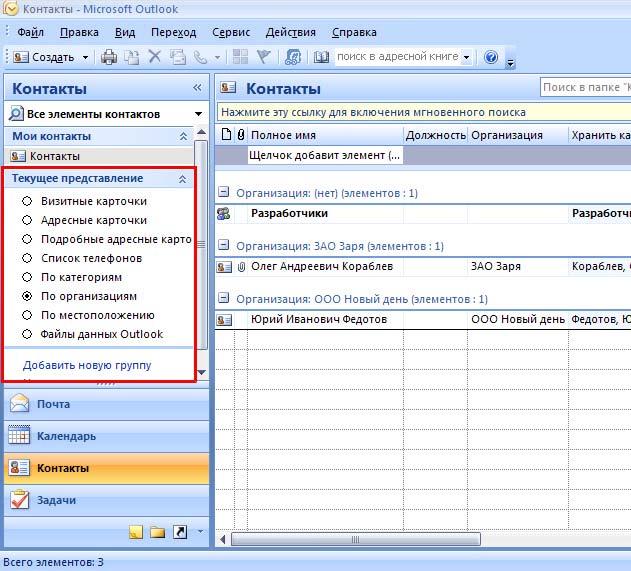The height and width of the screenshot is (571, 631).
Task: Click the Follow Up flag toolbar icon
Action: pos(264,57)
